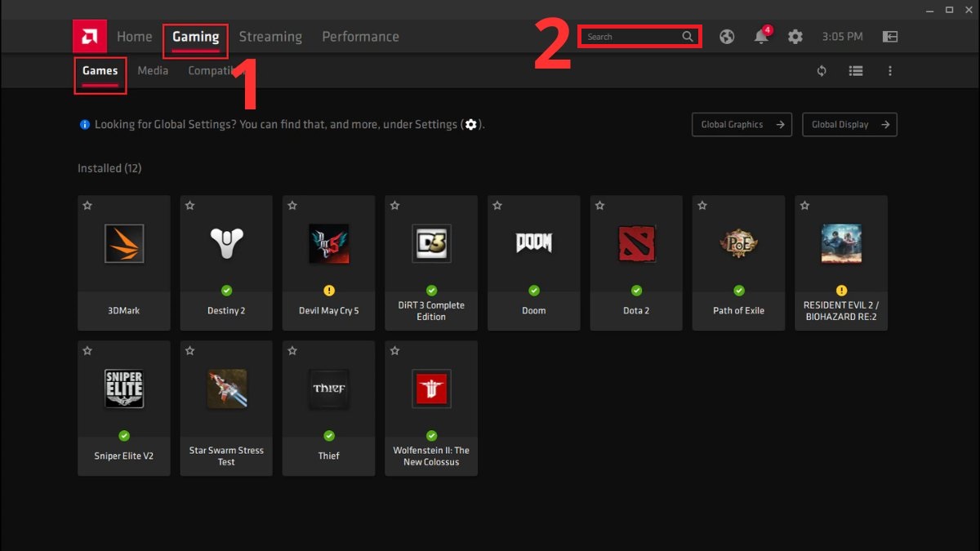This screenshot has height=551, width=980.
Task: Check the warning badge on Devil May Cry 5
Action: click(328, 290)
